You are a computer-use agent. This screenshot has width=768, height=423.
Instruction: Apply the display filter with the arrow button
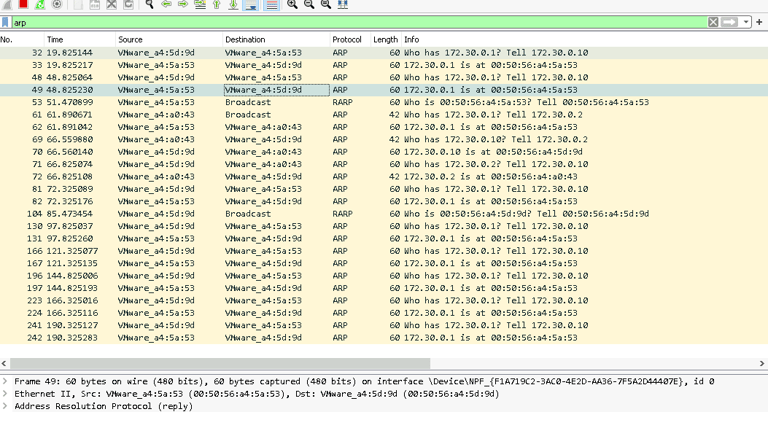[x=729, y=22]
